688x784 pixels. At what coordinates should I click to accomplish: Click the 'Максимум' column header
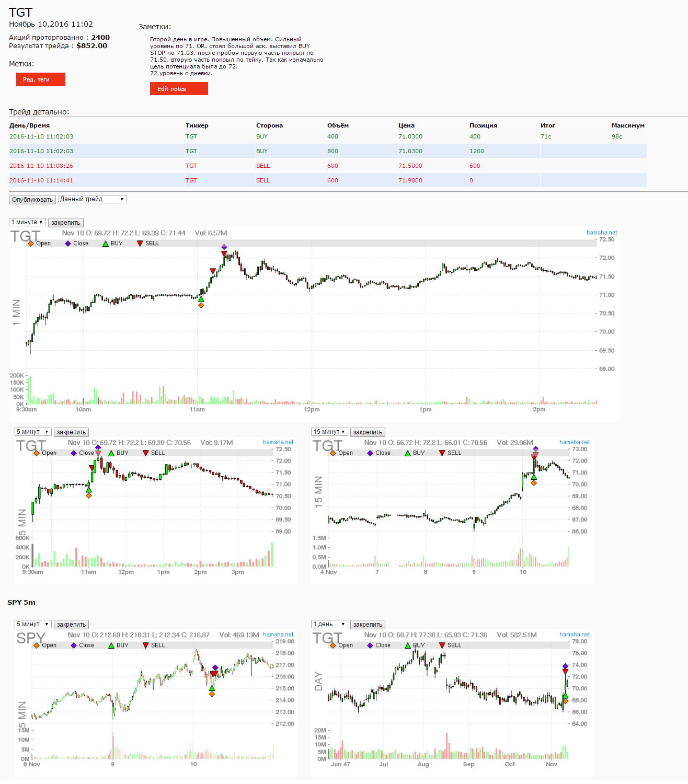click(x=628, y=125)
